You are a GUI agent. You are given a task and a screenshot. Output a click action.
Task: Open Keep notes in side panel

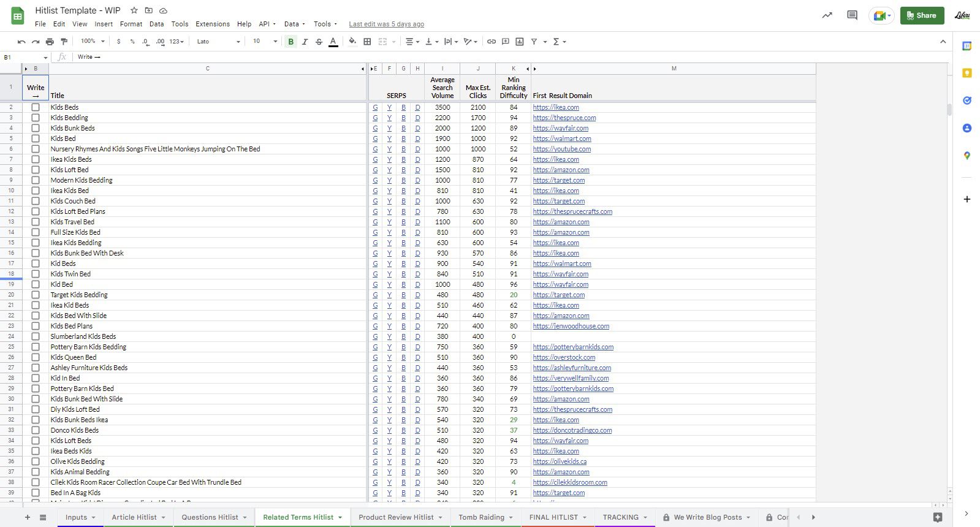[x=967, y=73]
